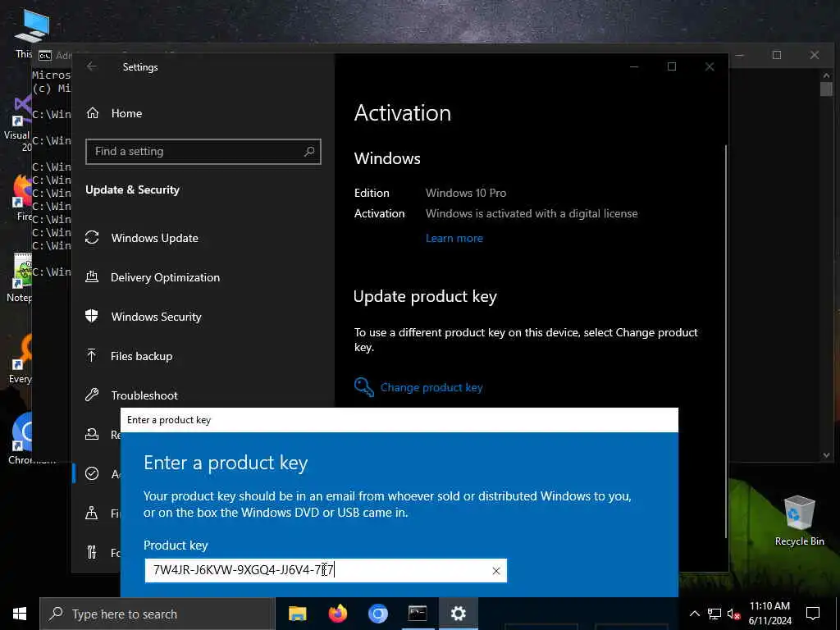Open Chromium from taskbar

pyautogui.click(x=377, y=614)
